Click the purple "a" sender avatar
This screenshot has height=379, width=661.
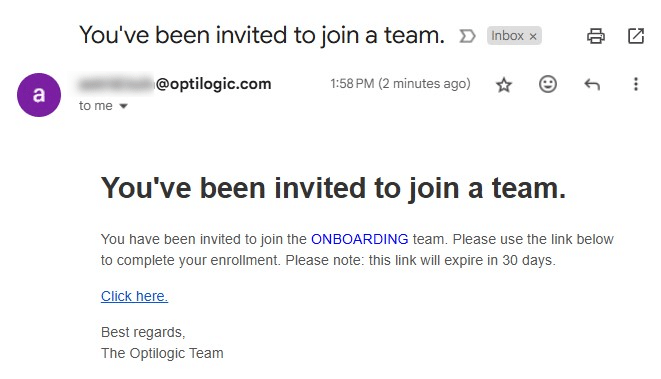pyautogui.click(x=39, y=95)
